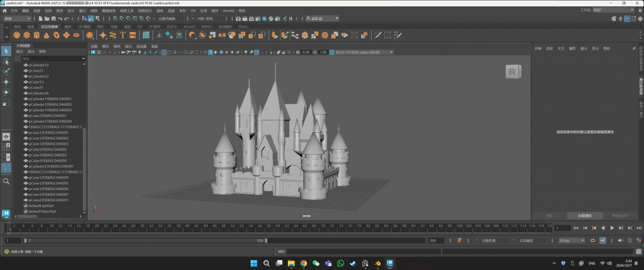Create a polygon sphere from the shelf
Viewport: 644px width, 270px height.
pos(17,35)
